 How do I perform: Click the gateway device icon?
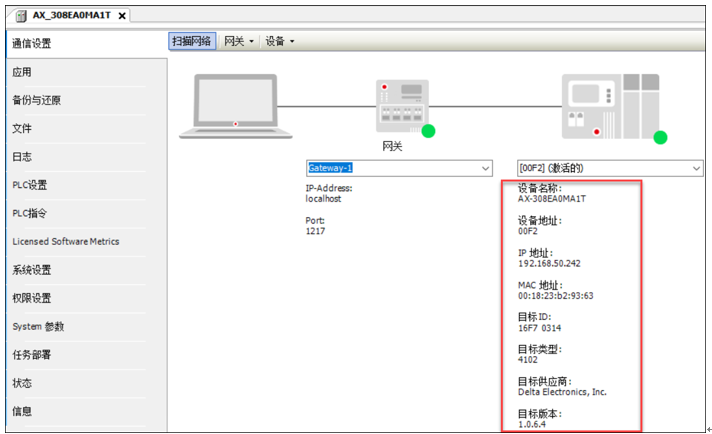tap(401, 105)
